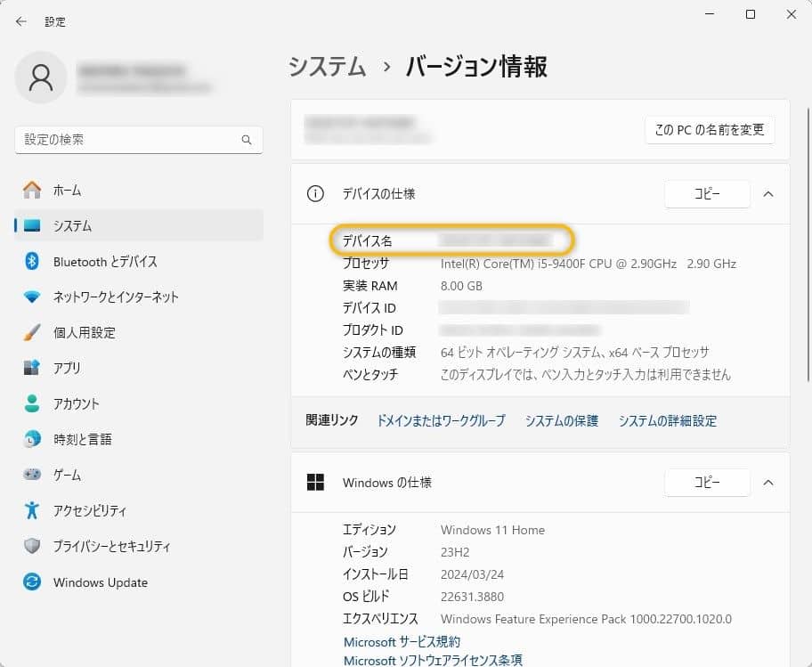Click the Bluetooth icon in sidebar
Image resolution: width=812 pixels, height=667 pixels.
click(x=31, y=261)
